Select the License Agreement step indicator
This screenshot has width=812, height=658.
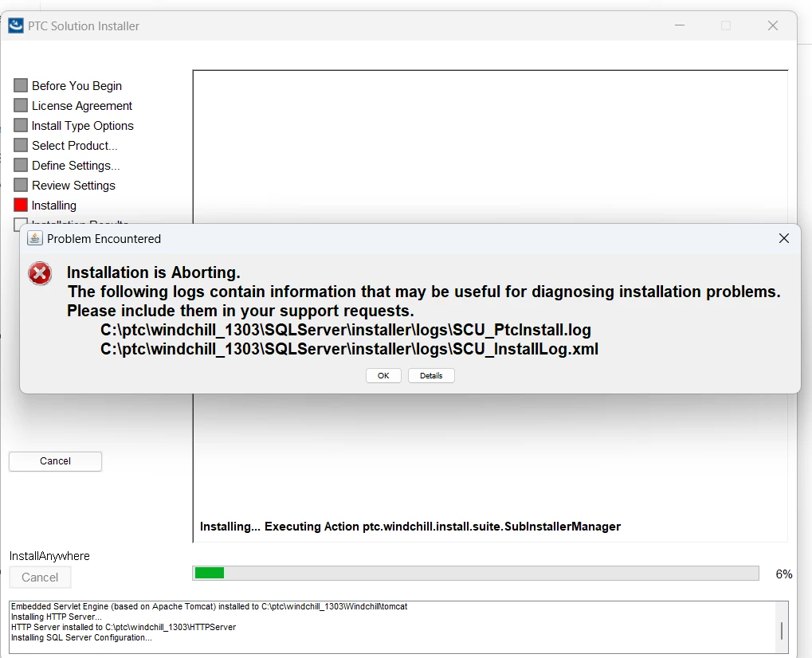(21, 106)
